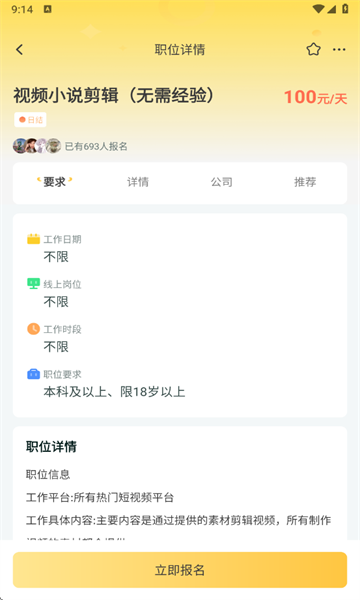Check battery icon in status bar
Viewport: 360px width, 600px height.
click(345, 9)
